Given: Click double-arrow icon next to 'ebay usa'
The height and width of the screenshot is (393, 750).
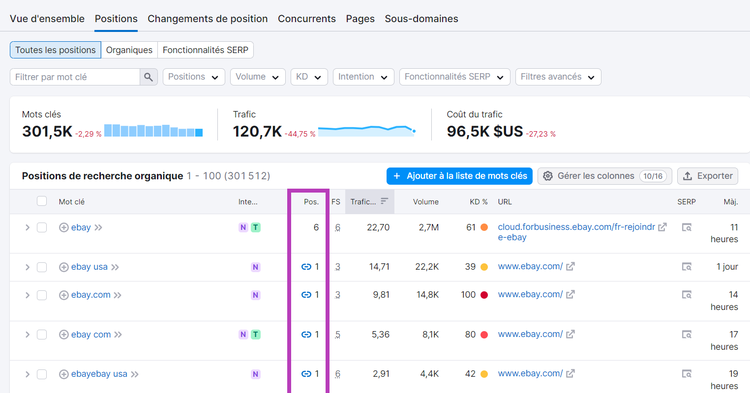Looking at the screenshot, I should tap(115, 267).
